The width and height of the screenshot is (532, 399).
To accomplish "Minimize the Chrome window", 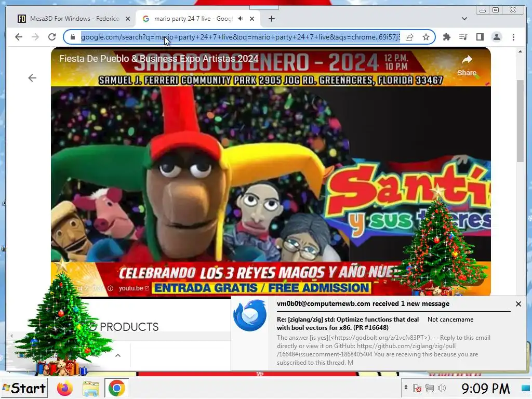I will pos(483,10).
